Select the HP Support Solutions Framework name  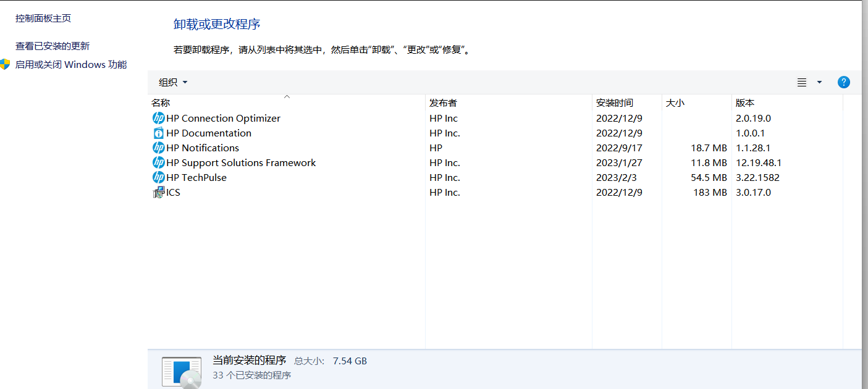click(241, 162)
